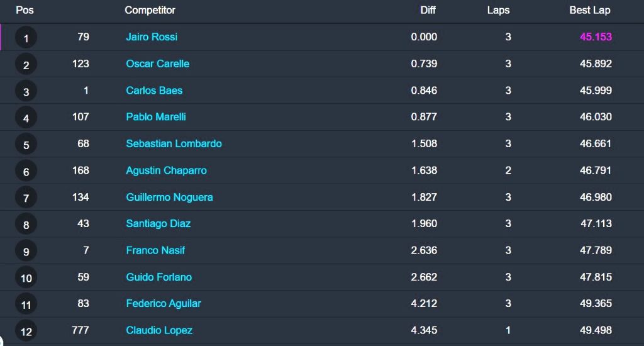Screen dimensions: 644x346
Task: Click position 2 circle badge
Action: pos(26,65)
